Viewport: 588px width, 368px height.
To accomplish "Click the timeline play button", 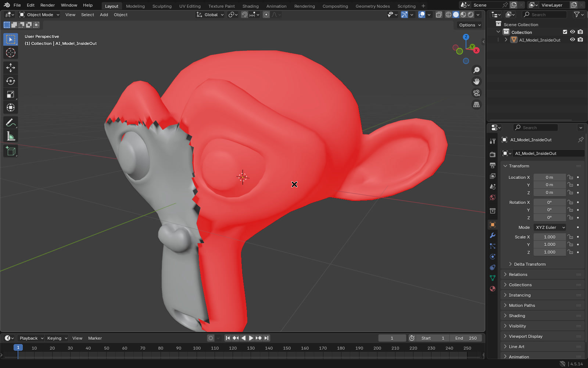I will (251, 338).
